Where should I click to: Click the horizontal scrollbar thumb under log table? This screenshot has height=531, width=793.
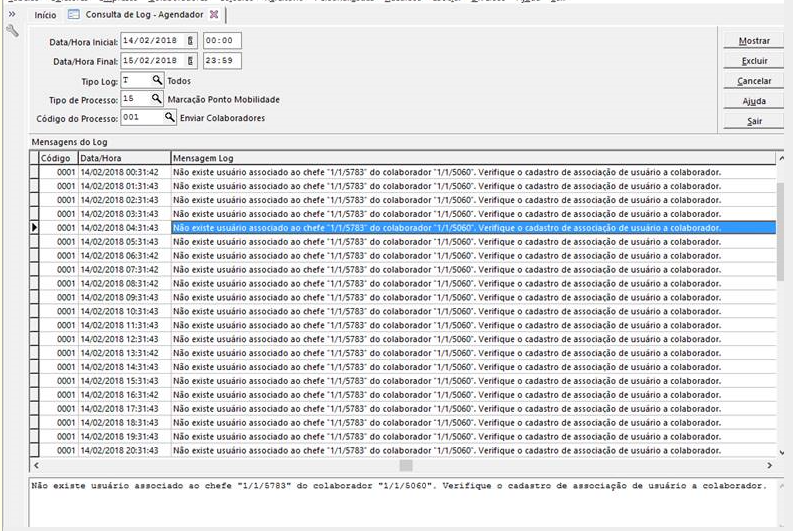click(x=405, y=465)
